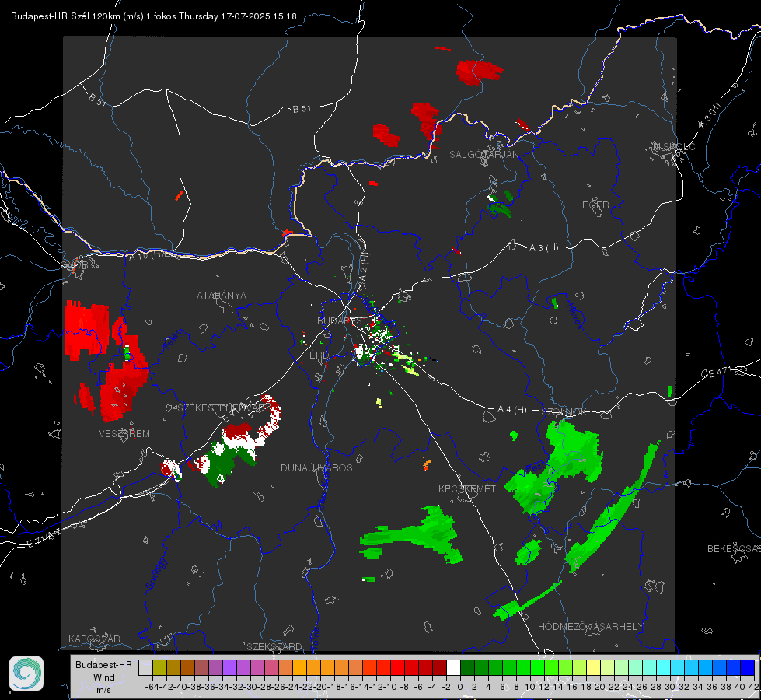Select the KECSKEMÉT city label
Viewport: 761px width, 700px height.
[x=467, y=489]
